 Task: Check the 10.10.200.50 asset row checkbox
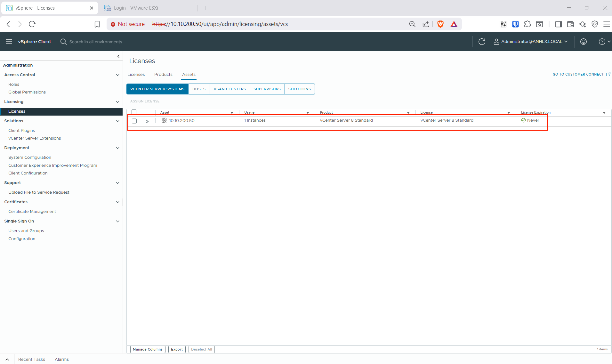pyautogui.click(x=134, y=121)
